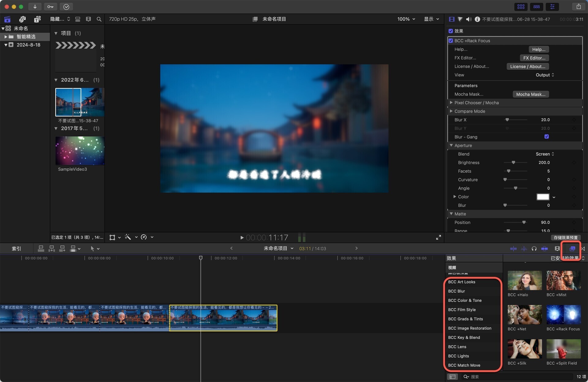Open the timeline Index panel
Image resolution: width=588 pixels, height=382 pixels.
tap(17, 249)
